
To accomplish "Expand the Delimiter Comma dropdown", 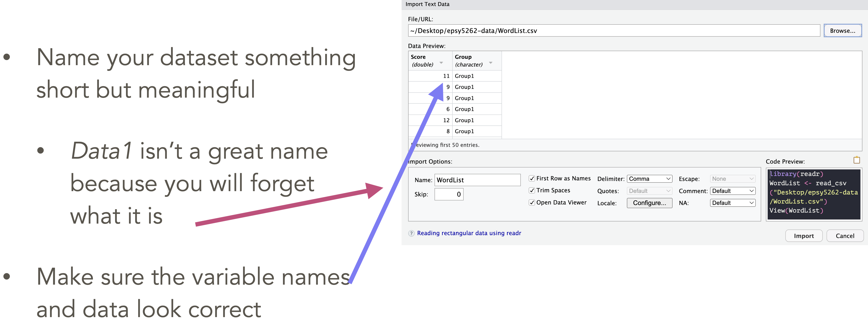I will [x=649, y=179].
